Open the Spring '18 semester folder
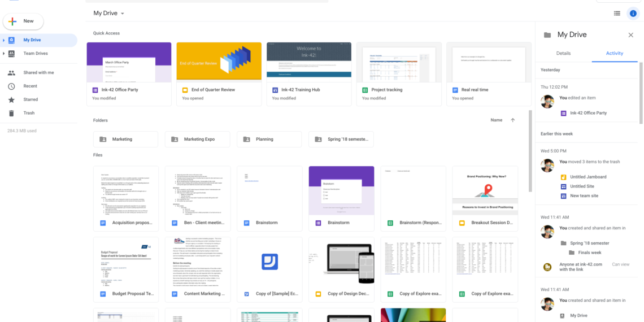Screen dimensions: 644x322 (x=341, y=139)
